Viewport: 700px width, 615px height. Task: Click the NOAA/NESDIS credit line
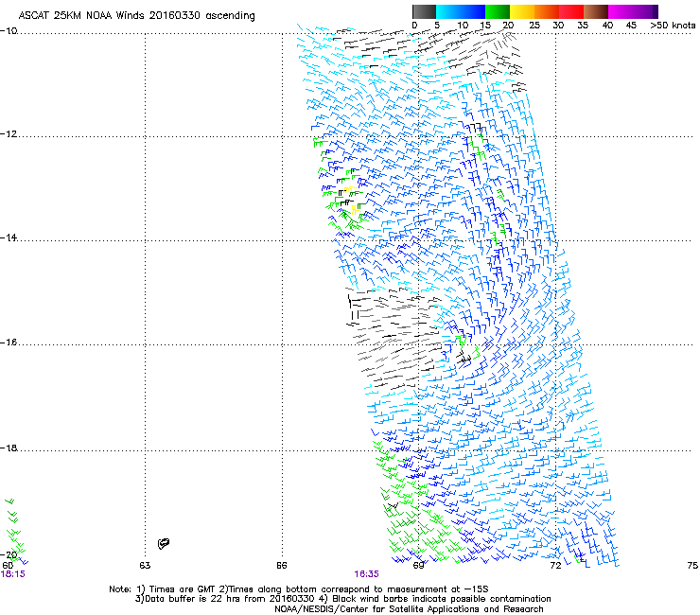(409, 609)
